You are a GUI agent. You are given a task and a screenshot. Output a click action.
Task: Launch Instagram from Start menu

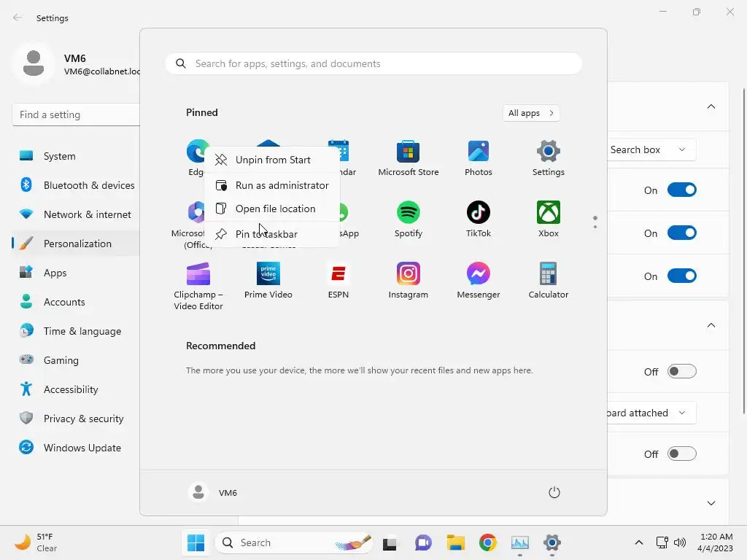pos(409,281)
